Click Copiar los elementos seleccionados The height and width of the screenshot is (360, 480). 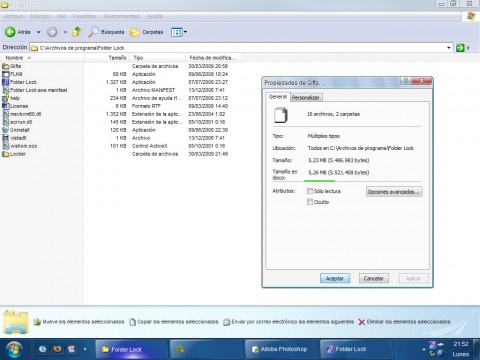tap(174, 322)
